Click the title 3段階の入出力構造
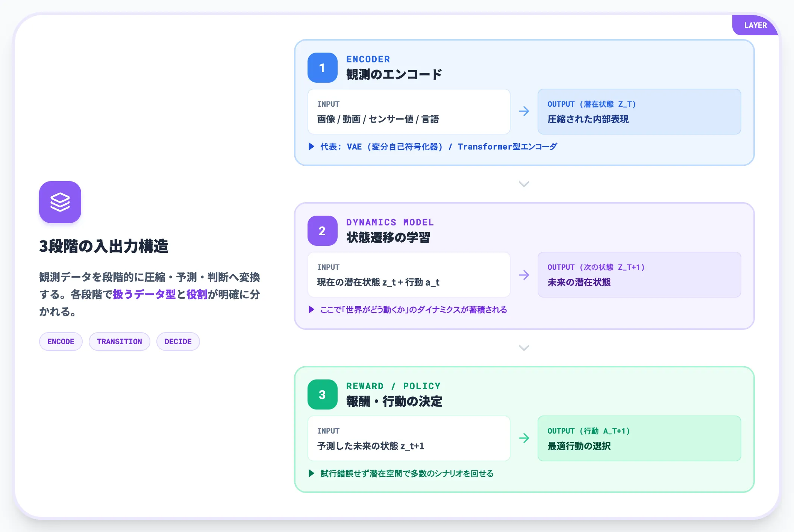The height and width of the screenshot is (532, 794). [104, 246]
